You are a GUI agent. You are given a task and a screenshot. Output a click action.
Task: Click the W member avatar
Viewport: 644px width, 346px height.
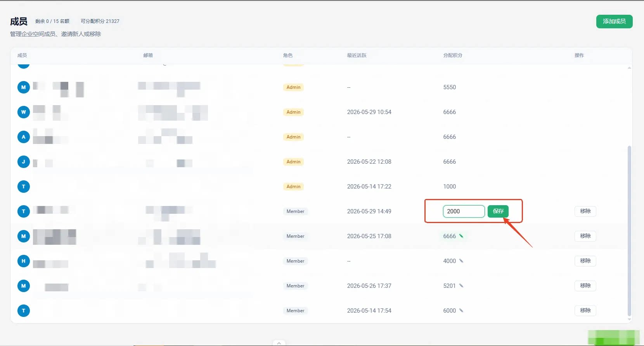(x=24, y=112)
